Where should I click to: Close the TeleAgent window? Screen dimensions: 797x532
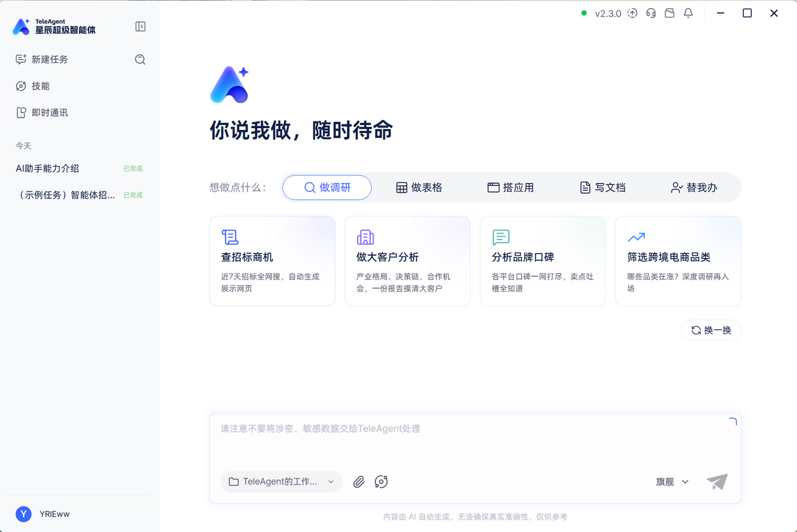tap(774, 13)
